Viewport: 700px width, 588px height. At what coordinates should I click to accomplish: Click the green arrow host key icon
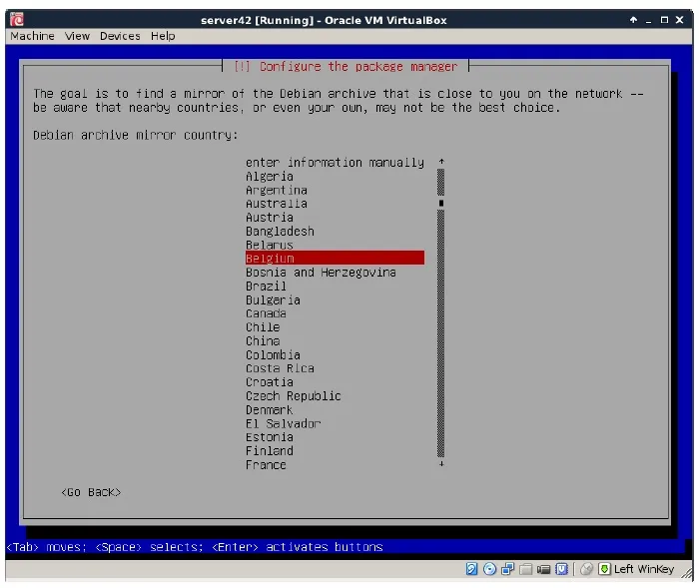pos(604,569)
